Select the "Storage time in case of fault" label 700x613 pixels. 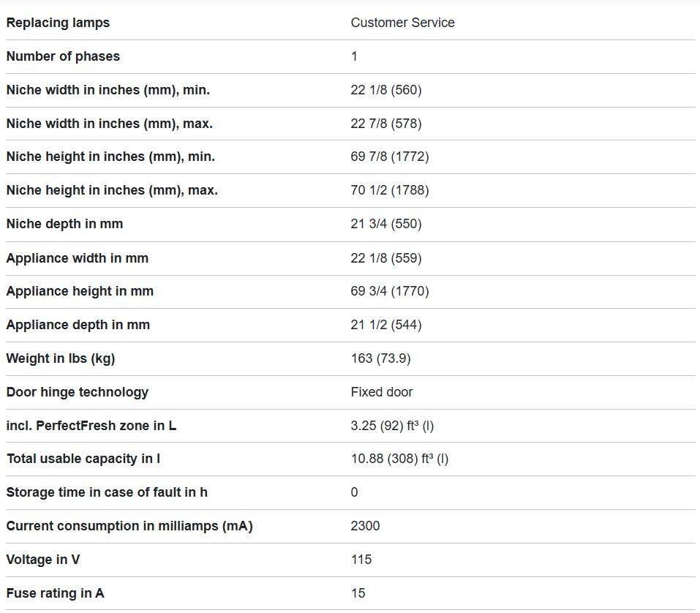[x=106, y=492]
